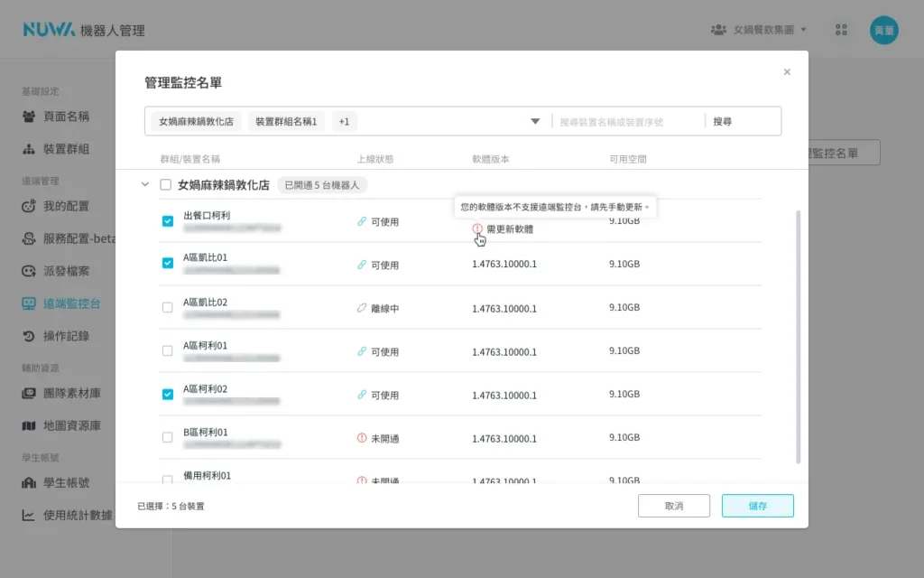Uncheck the 出餐口柯利 checkbox
The height and width of the screenshot is (578, 924).
click(167, 220)
